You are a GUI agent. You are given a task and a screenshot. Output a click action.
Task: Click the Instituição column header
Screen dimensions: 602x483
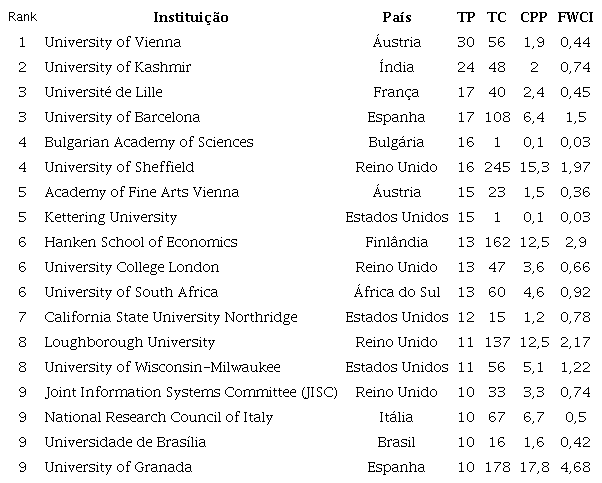pyautogui.click(x=190, y=17)
